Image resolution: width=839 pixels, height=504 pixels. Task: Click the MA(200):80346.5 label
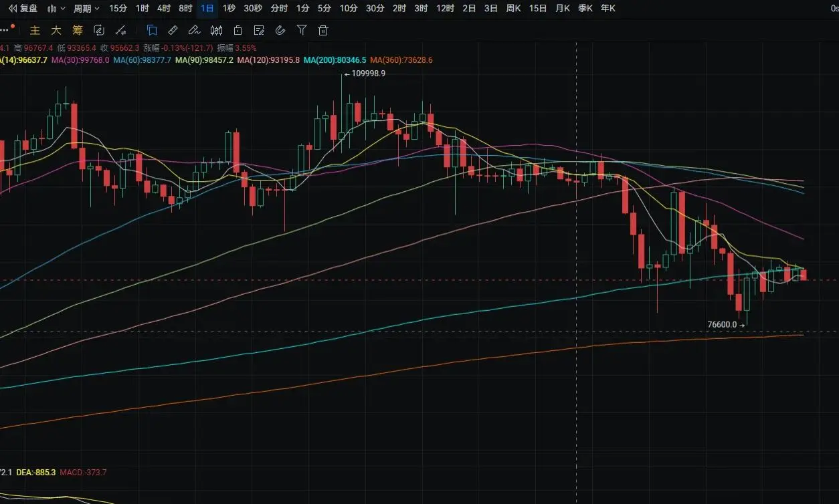[335, 60]
